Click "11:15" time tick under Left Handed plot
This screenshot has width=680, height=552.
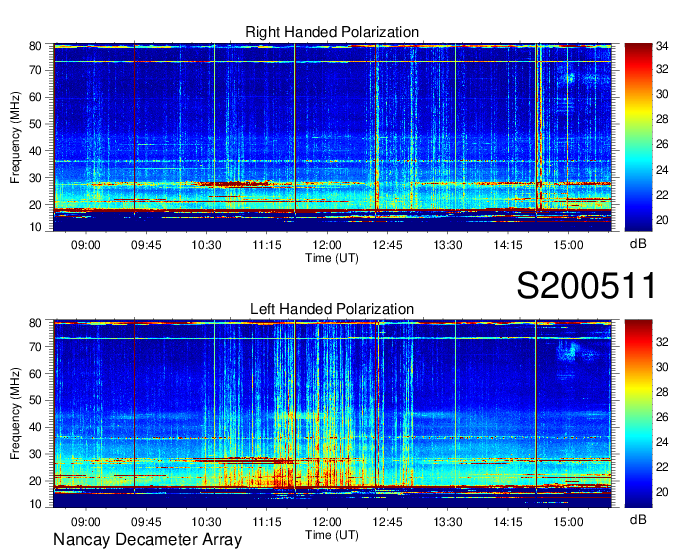click(267, 522)
